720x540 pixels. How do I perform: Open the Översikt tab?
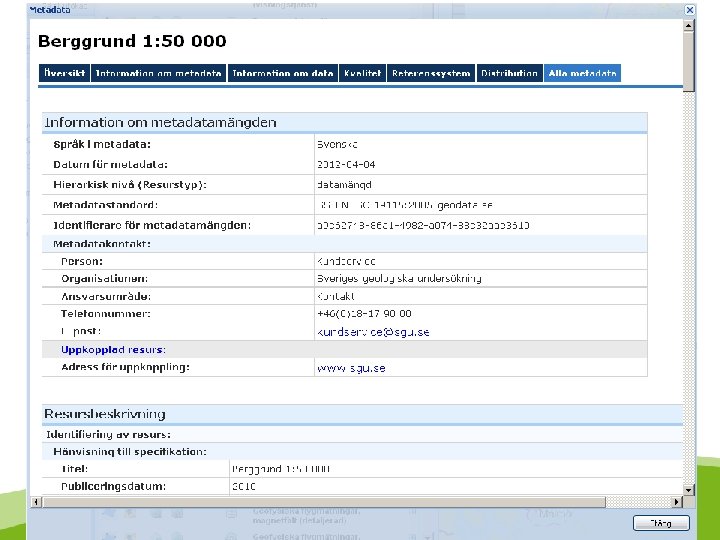click(x=64, y=73)
